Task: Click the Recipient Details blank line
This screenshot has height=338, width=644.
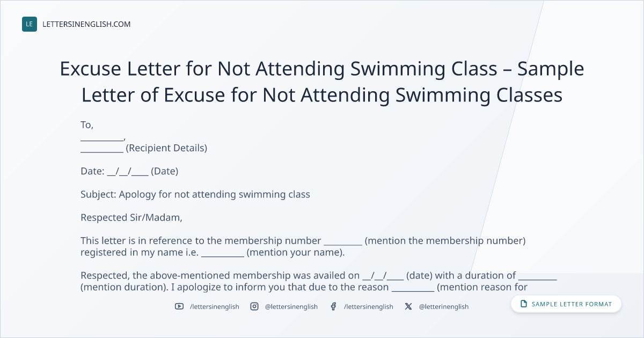Action: [102, 149]
